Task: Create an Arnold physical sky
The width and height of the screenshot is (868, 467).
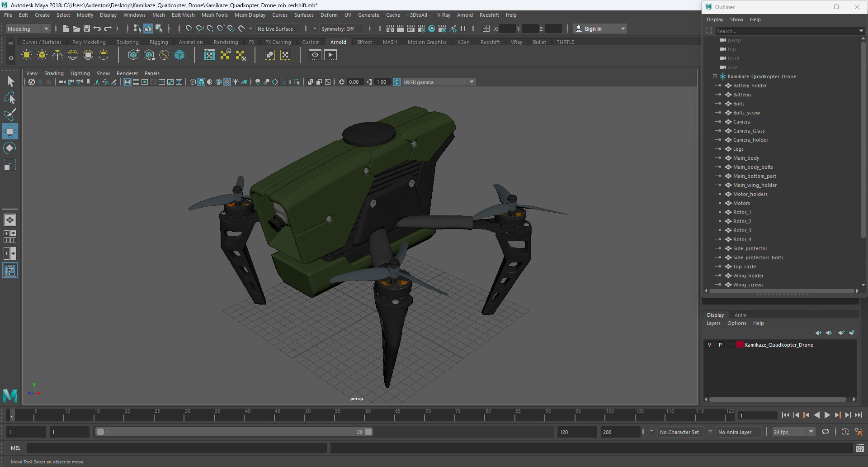Action: [x=104, y=55]
